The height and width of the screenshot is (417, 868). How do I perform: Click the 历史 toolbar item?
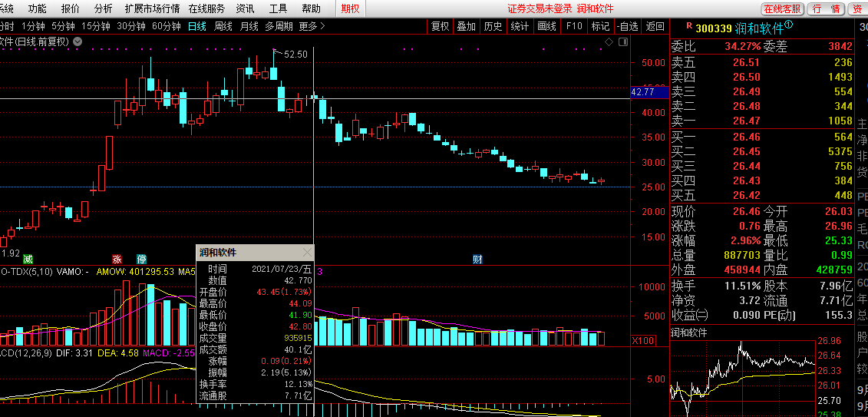point(493,26)
